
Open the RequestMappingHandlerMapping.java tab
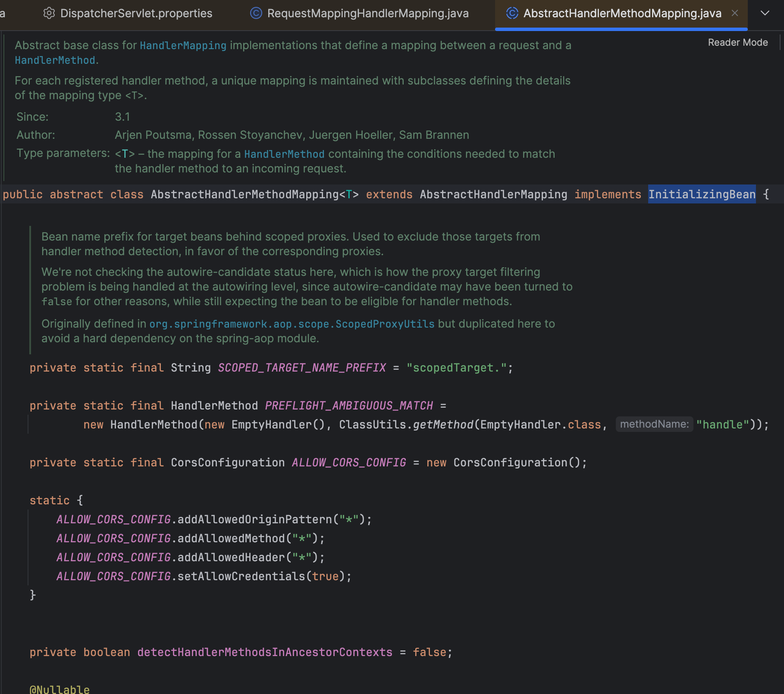360,13
